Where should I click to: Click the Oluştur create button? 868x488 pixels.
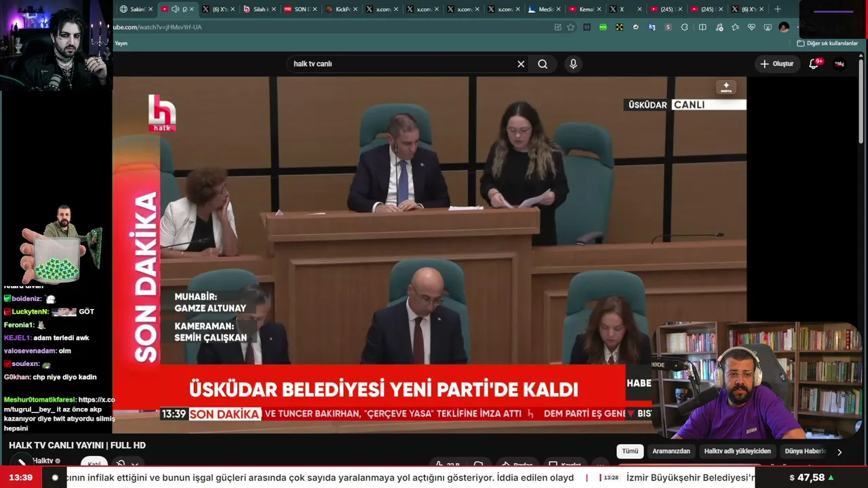pos(776,64)
